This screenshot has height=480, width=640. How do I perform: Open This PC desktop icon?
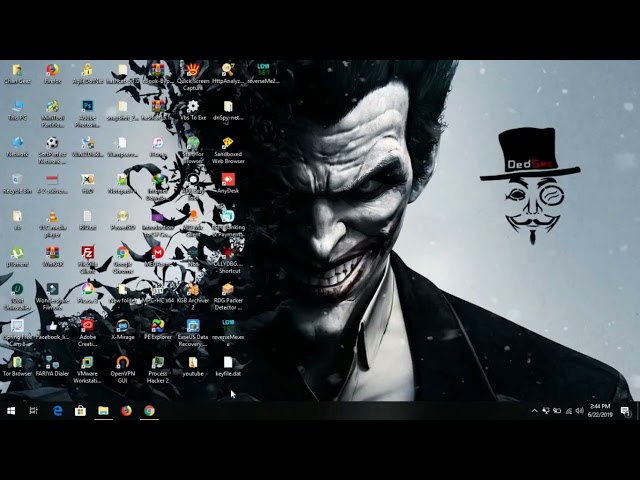tap(17, 110)
